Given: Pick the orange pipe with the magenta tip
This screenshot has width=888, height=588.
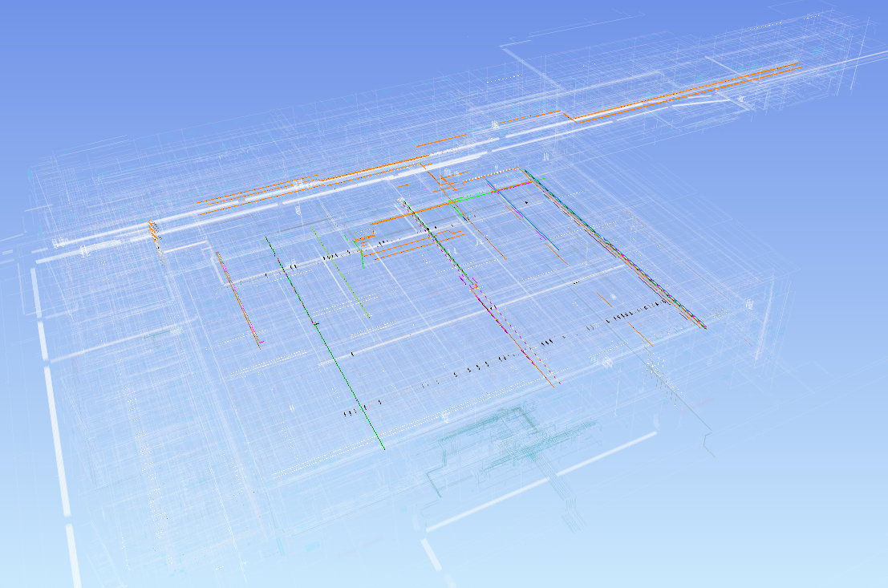Looking at the screenshot, I should tap(239, 300).
